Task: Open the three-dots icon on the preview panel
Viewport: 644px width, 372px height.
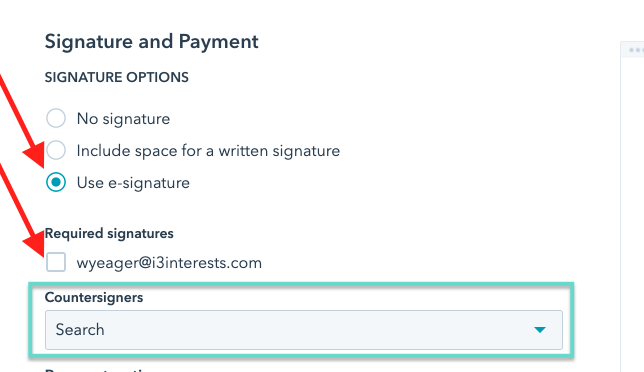Action: point(636,50)
